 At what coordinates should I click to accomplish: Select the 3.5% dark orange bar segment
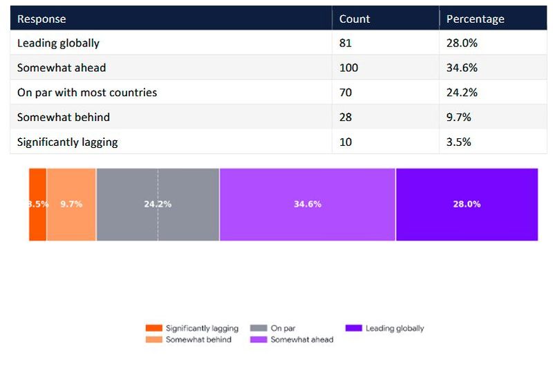tap(37, 205)
